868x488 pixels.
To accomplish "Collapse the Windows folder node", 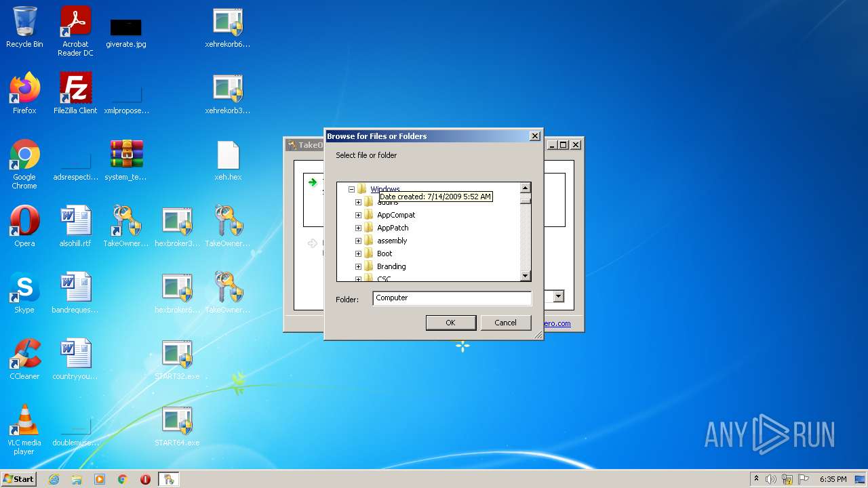I will pyautogui.click(x=351, y=189).
